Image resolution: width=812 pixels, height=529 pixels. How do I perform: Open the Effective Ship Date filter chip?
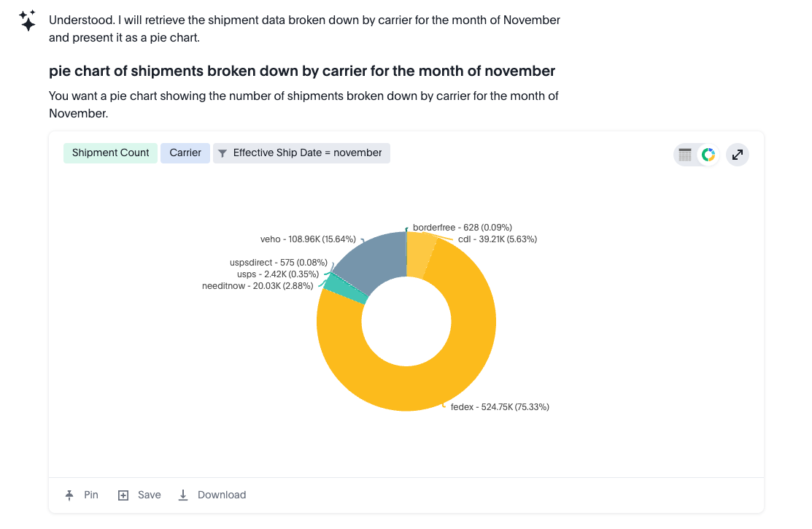pos(301,153)
